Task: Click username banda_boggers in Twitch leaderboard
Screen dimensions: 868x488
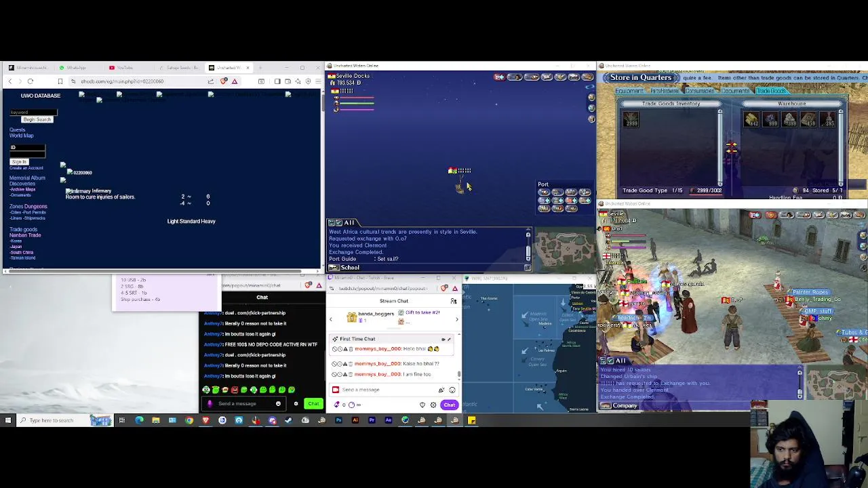Action: [376, 314]
